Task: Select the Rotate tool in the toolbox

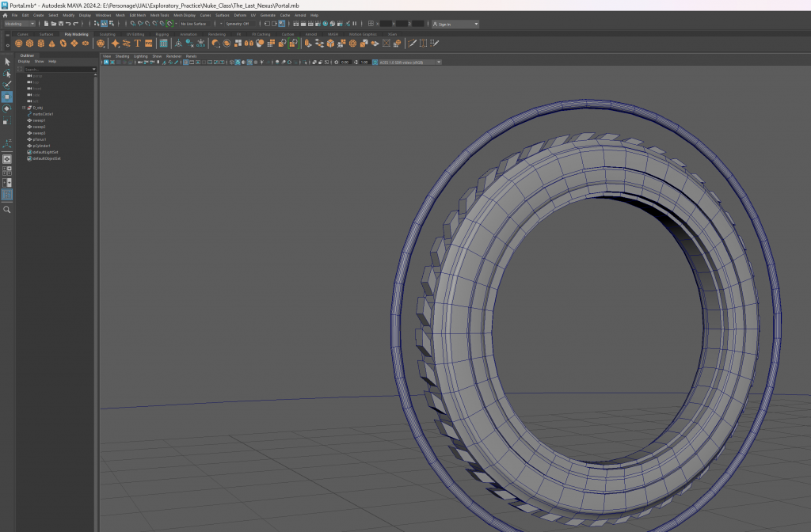Action: pyautogui.click(x=6, y=108)
